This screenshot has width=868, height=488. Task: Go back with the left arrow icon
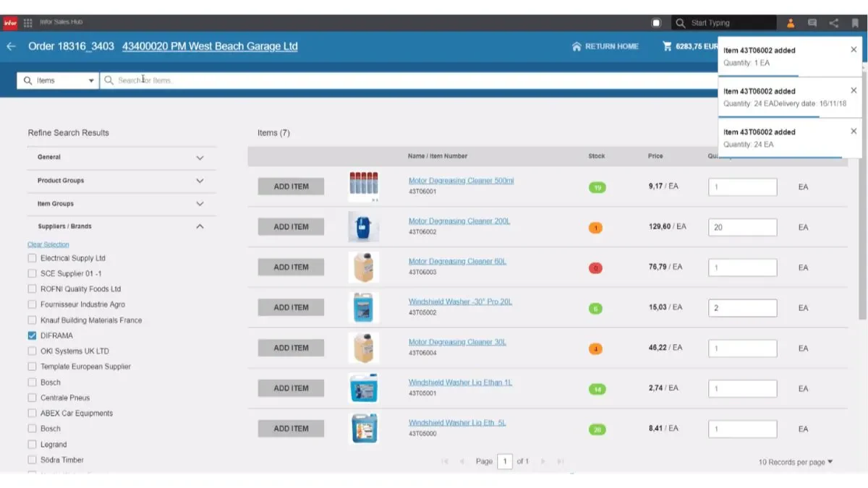[11, 46]
